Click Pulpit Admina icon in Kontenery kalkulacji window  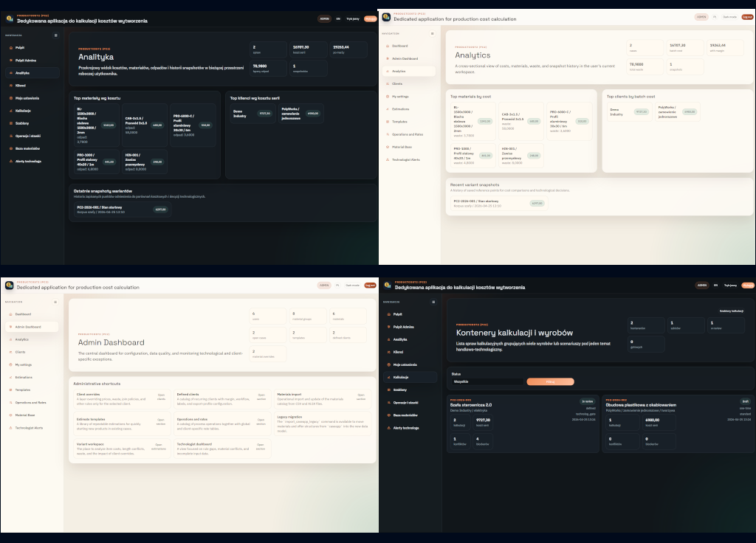pyautogui.click(x=388, y=327)
